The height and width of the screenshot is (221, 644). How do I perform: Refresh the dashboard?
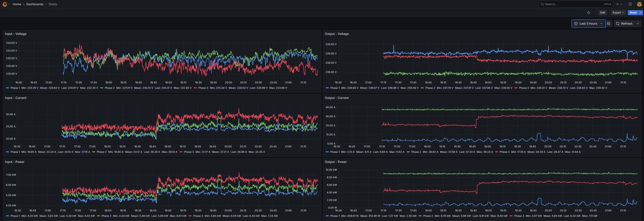(624, 24)
